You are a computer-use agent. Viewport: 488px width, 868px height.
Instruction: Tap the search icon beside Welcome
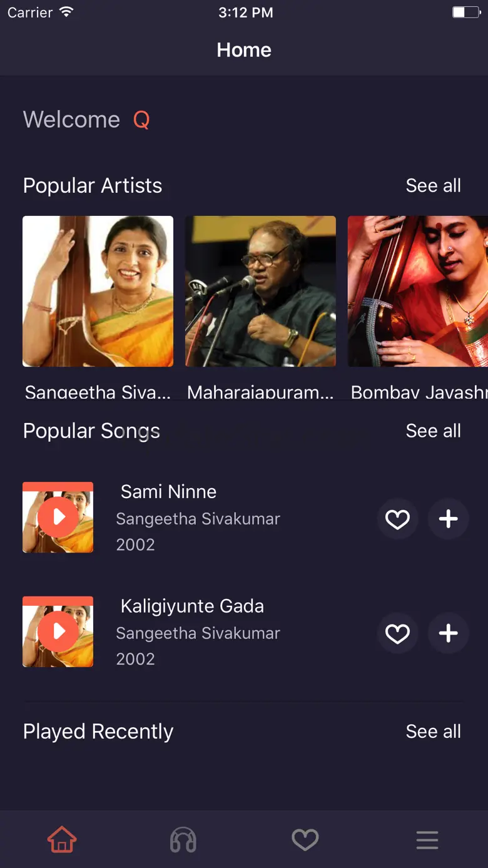pyautogui.click(x=141, y=120)
